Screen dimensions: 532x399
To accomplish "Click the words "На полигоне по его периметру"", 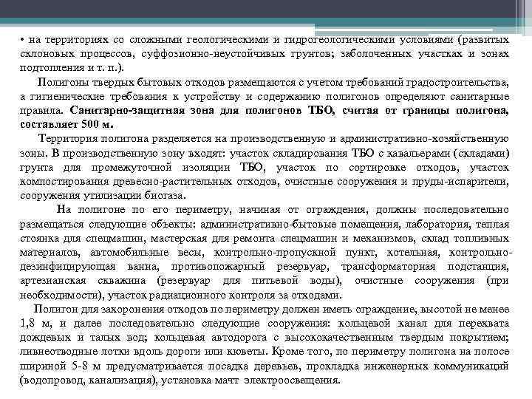I will 143,209.
